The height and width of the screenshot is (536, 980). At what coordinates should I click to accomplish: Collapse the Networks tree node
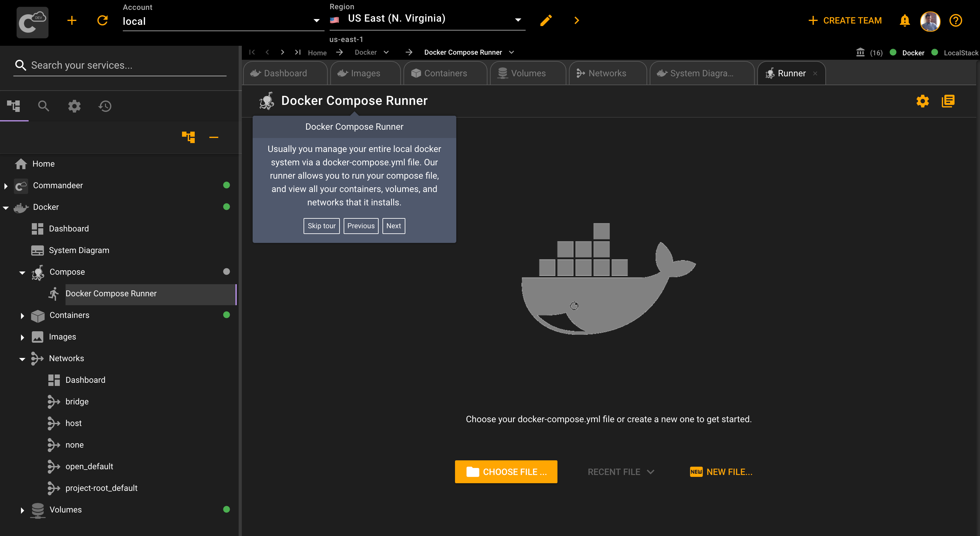(x=22, y=359)
